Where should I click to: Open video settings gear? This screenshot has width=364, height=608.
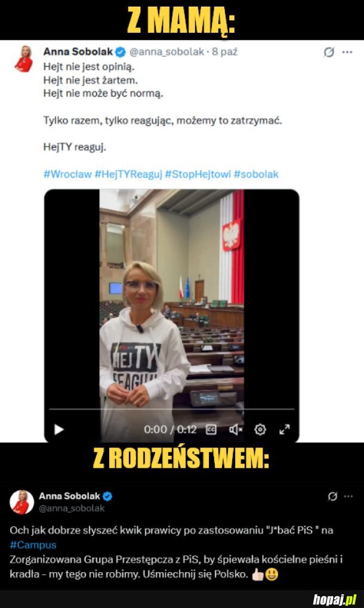point(260,429)
